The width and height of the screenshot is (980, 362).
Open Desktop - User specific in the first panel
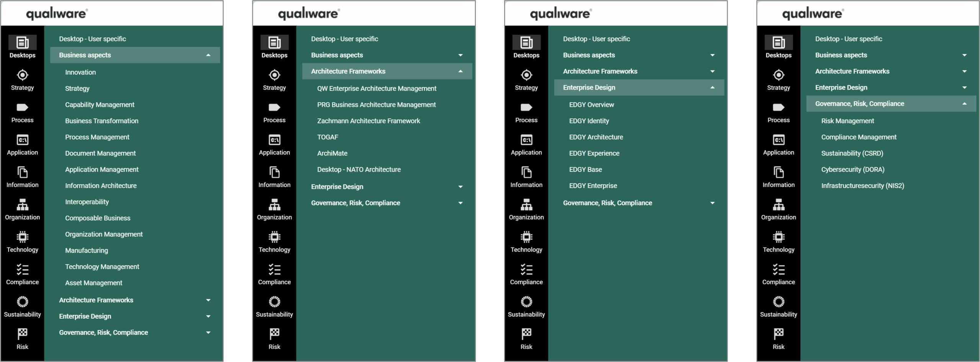(92, 39)
